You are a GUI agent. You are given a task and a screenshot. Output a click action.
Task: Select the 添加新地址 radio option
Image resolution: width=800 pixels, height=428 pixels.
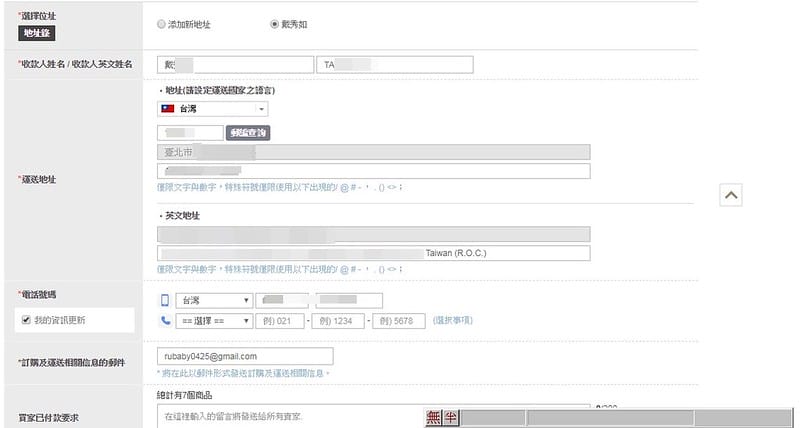tap(162, 25)
